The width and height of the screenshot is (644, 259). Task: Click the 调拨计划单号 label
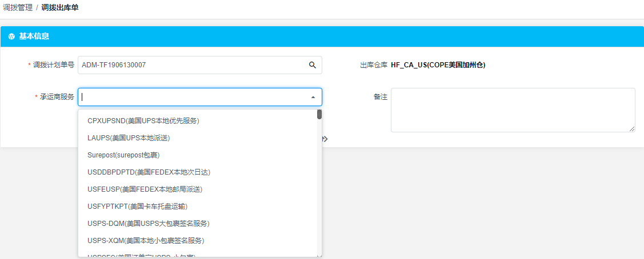click(53, 65)
